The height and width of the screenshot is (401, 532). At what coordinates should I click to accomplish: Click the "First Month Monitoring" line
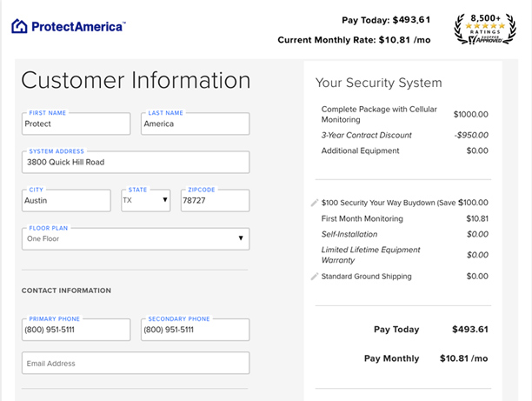click(x=362, y=218)
